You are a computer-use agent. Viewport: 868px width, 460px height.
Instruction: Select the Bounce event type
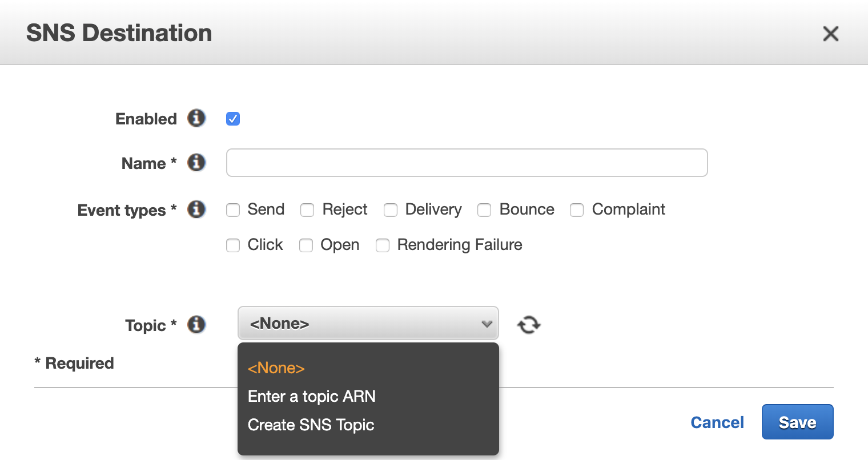(484, 210)
